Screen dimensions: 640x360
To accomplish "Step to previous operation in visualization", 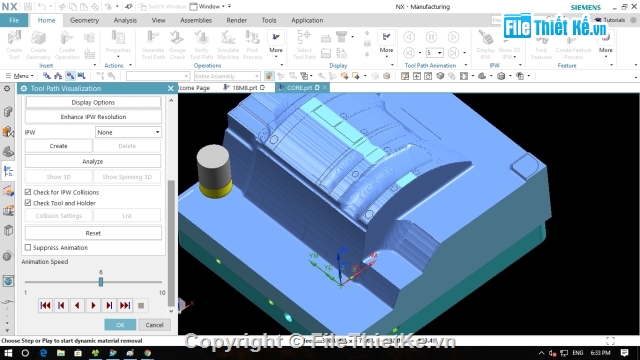I will [x=61, y=305].
